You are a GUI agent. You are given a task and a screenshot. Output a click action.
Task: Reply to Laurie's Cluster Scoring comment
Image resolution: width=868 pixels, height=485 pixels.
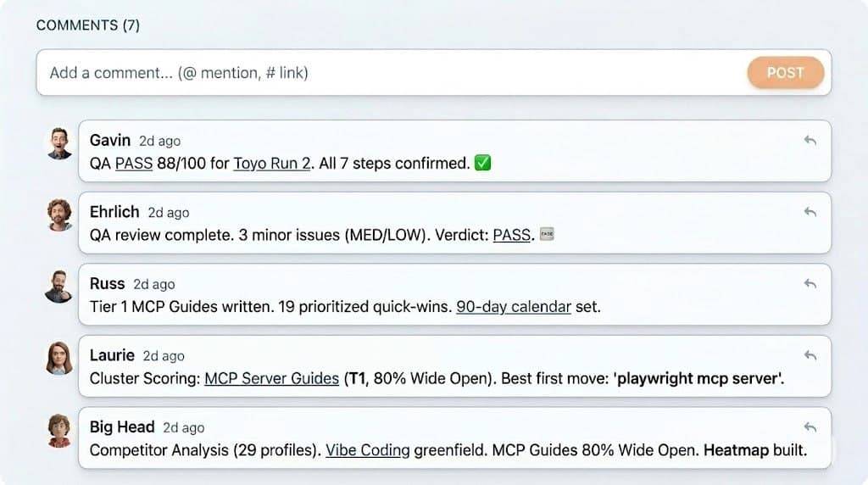[810, 356]
